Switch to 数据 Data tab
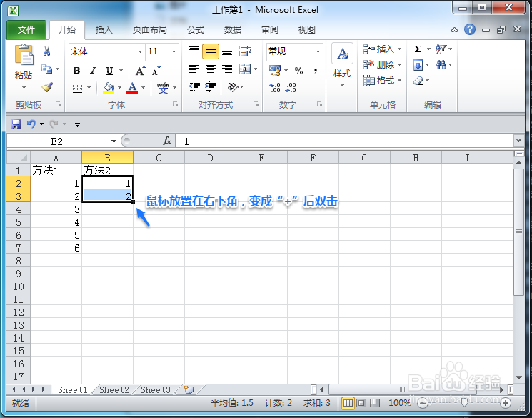The height and width of the screenshot is (418, 532). coord(233,30)
